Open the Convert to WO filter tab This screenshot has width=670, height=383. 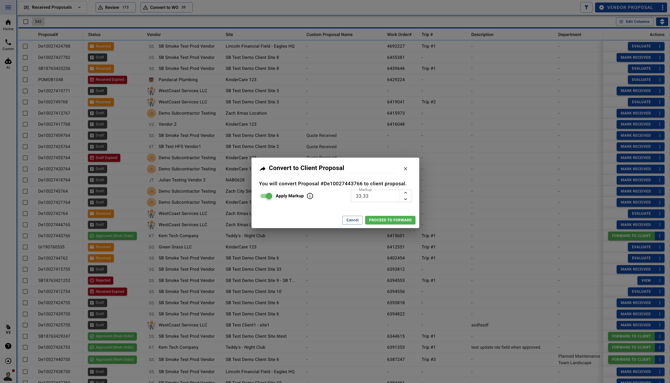click(166, 7)
